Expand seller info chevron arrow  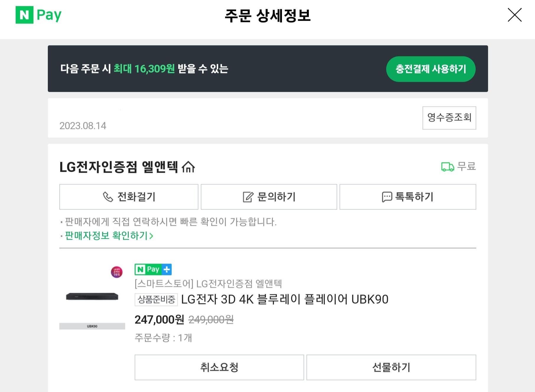(x=151, y=236)
